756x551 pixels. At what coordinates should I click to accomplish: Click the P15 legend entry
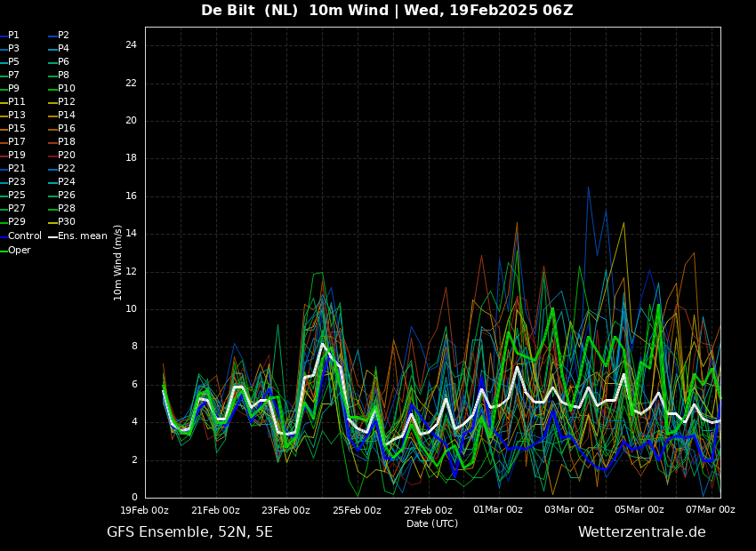click(x=13, y=129)
